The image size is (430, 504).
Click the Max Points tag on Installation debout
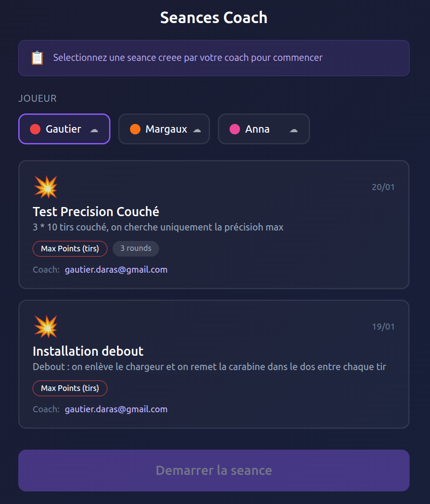[x=70, y=388]
